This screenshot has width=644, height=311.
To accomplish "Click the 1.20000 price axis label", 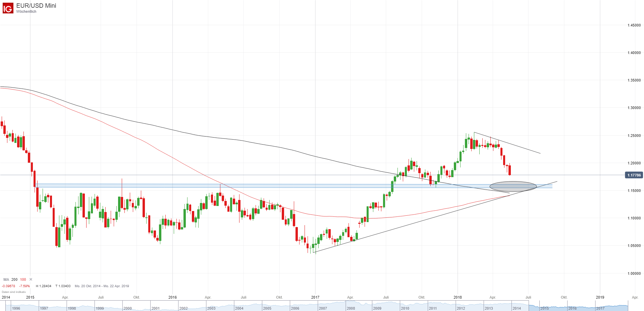I will [634, 163].
